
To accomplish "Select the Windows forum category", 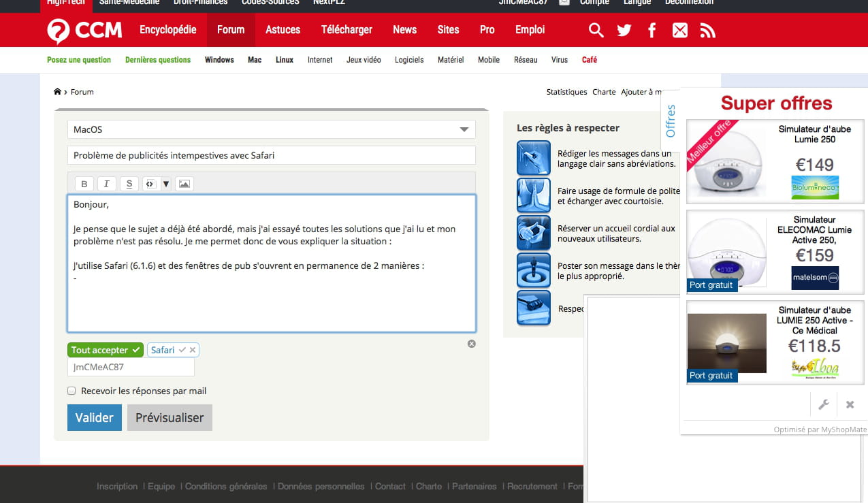I will (219, 60).
